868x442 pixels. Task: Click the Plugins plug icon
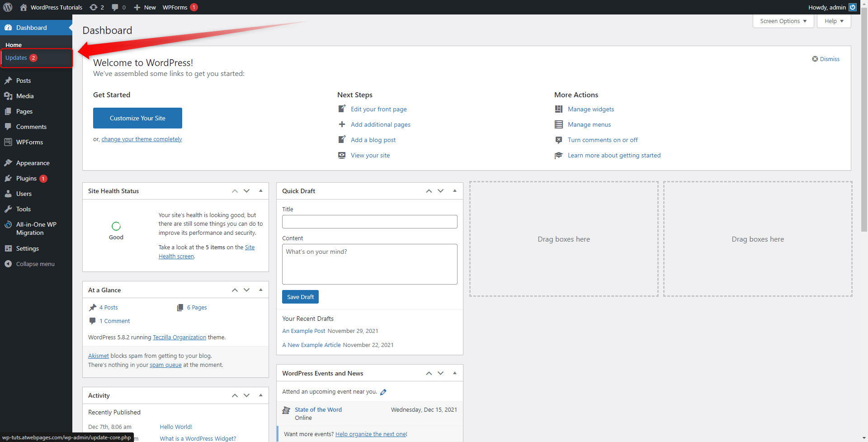8,178
